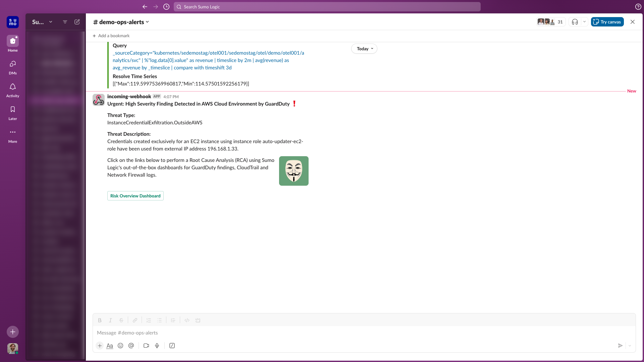This screenshot has width=644, height=362.
Task: Click the compose new message icon
Action: point(77,22)
